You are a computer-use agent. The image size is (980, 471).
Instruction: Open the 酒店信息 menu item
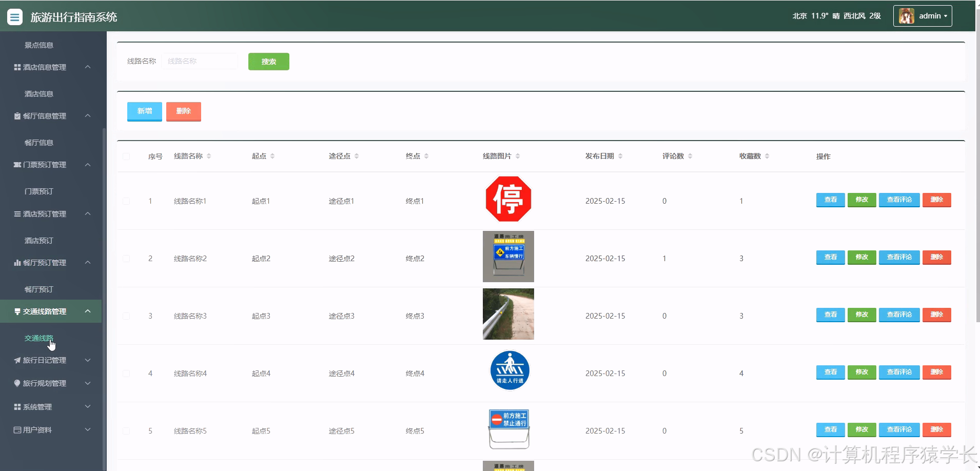click(x=39, y=94)
